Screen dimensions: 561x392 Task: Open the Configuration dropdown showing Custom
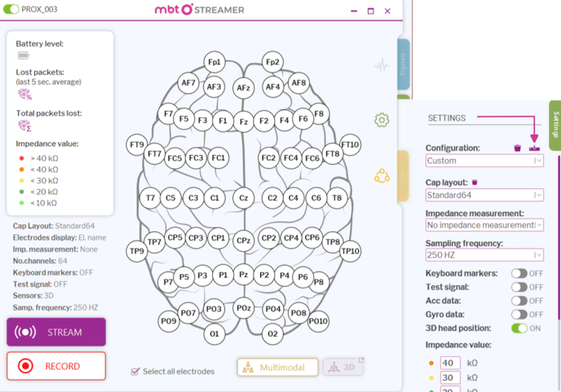coord(485,161)
